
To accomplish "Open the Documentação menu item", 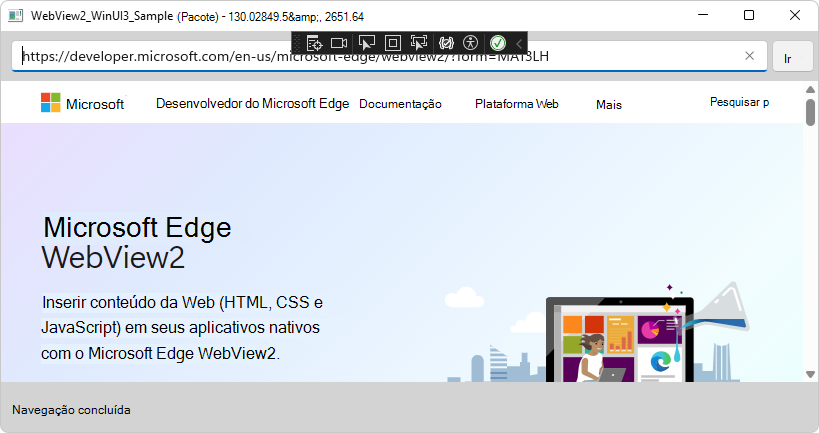I will tap(400, 104).
